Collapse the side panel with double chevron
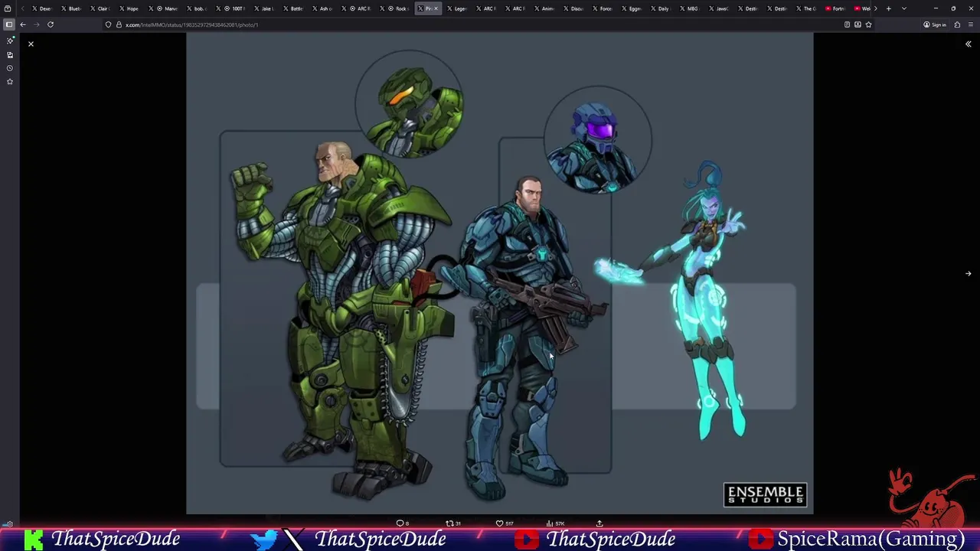980x551 pixels. [x=968, y=44]
